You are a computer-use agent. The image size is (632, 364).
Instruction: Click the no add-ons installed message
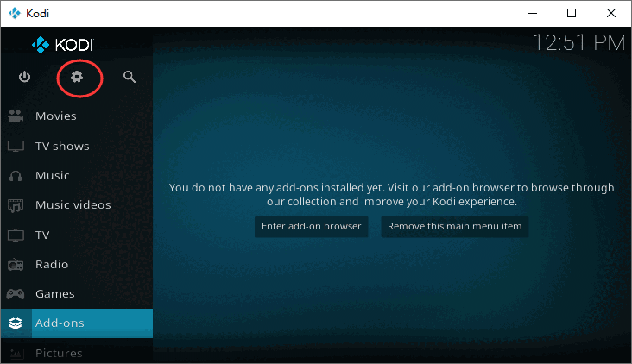click(x=391, y=194)
